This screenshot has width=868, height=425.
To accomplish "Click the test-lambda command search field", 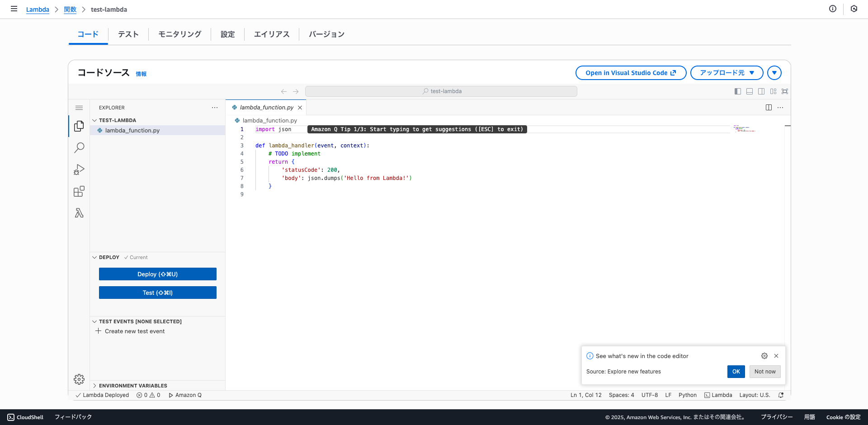I will (441, 91).
